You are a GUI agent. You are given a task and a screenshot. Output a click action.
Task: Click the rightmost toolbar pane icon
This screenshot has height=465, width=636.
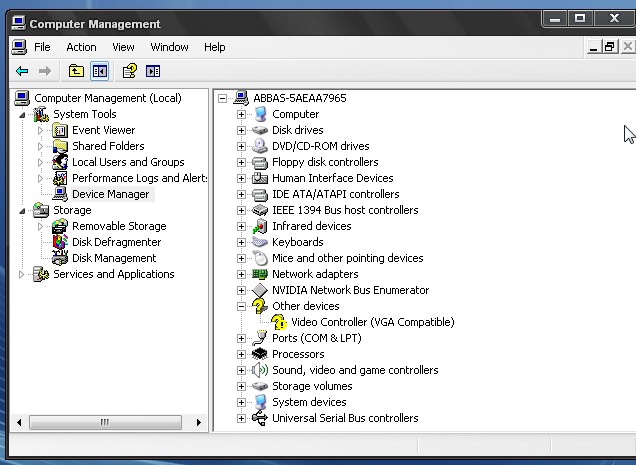(x=153, y=71)
